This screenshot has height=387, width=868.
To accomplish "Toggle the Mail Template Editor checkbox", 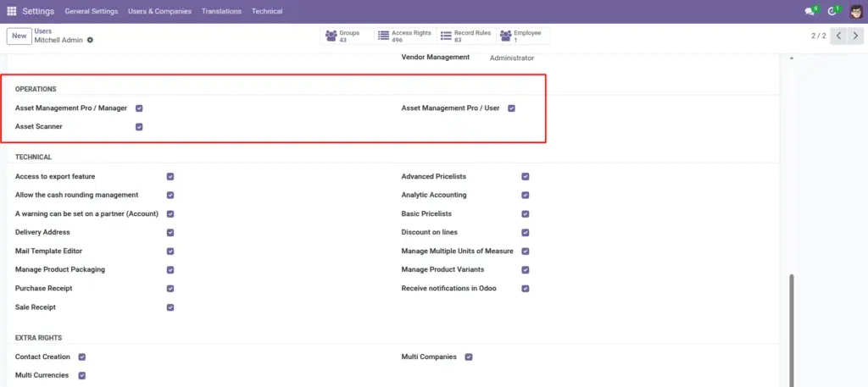I will click(x=170, y=251).
